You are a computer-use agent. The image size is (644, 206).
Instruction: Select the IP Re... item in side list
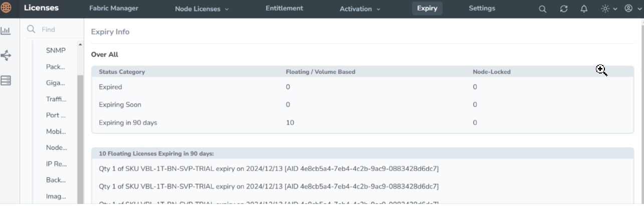click(x=56, y=163)
